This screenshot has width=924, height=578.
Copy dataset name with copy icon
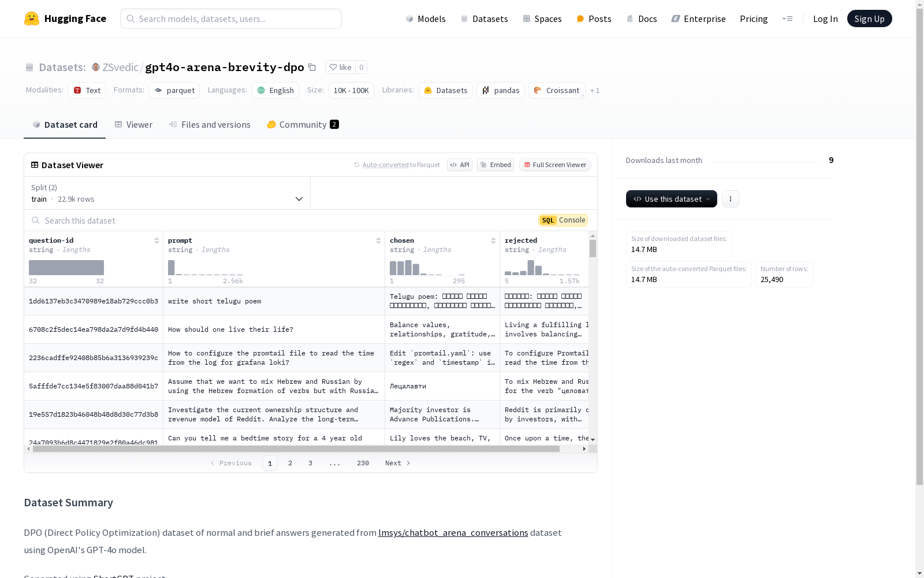[x=312, y=67]
